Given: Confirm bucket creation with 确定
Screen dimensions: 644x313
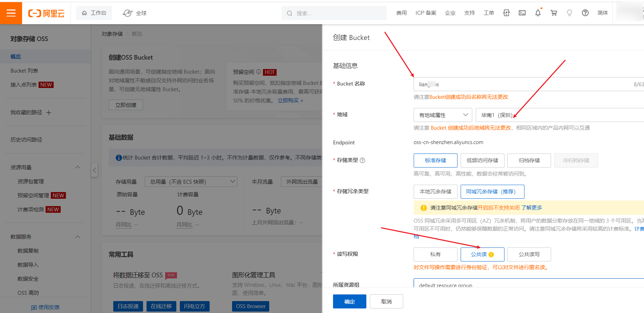Looking at the screenshot, I should click(350, 301).
